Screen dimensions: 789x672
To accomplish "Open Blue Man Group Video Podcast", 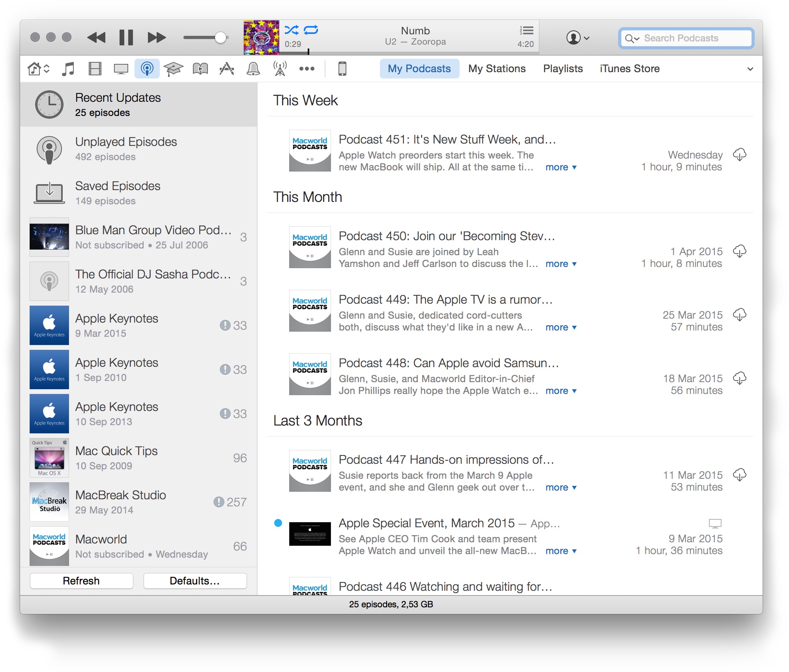I will click(x=138, y=237).
